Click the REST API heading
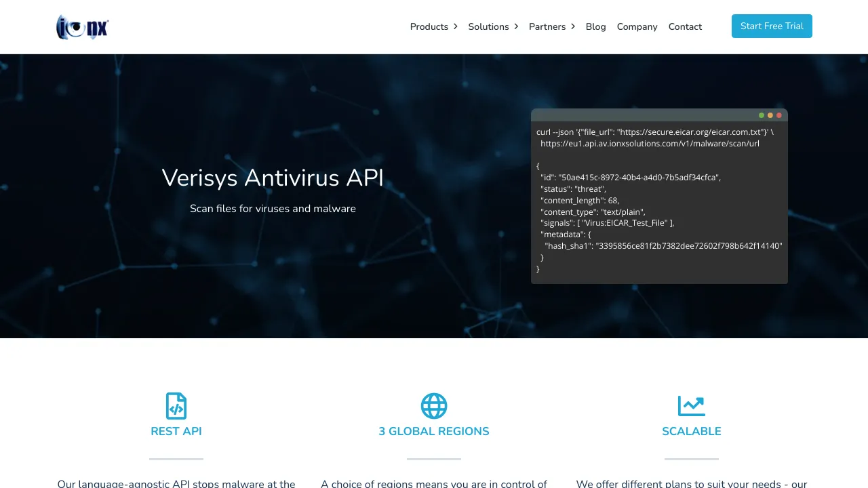 point(176,431)
